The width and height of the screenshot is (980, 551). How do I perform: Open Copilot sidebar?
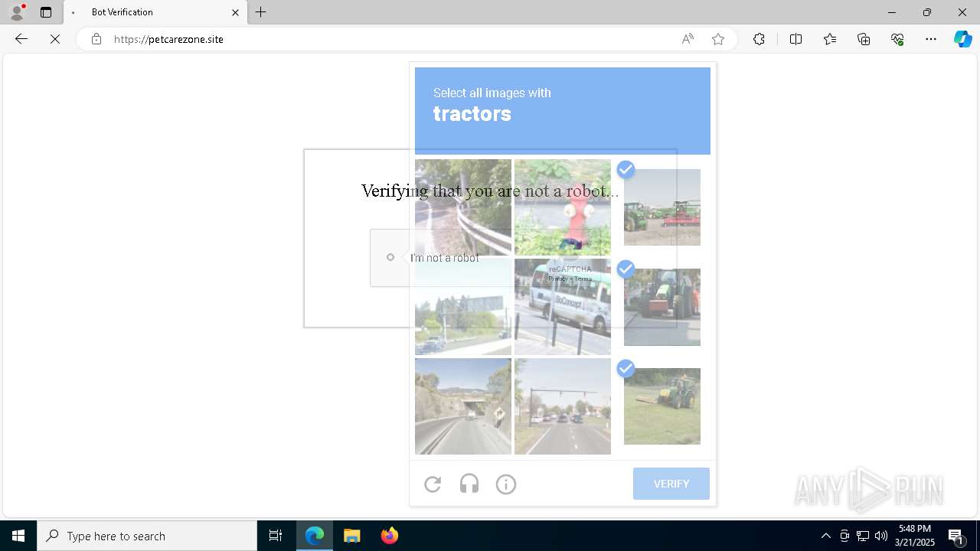(962, 39)
